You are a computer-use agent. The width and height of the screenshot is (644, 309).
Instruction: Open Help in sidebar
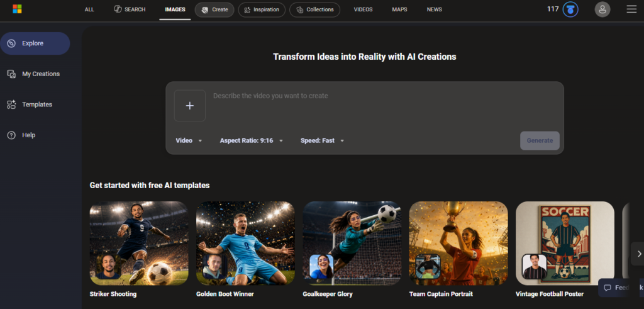click(35, 135)
